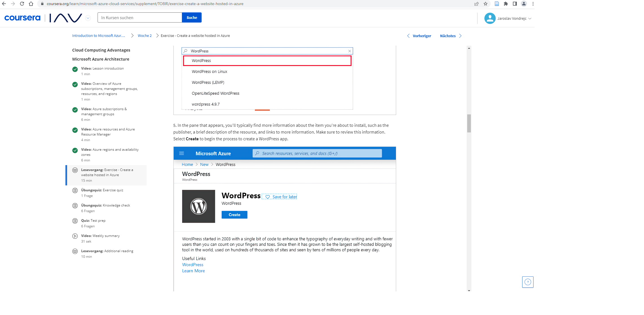Open 'Azure resources and Azure Resource Manager' video
Image resolution: width=644 pixels, height=315 pixels.
point(107,134)
